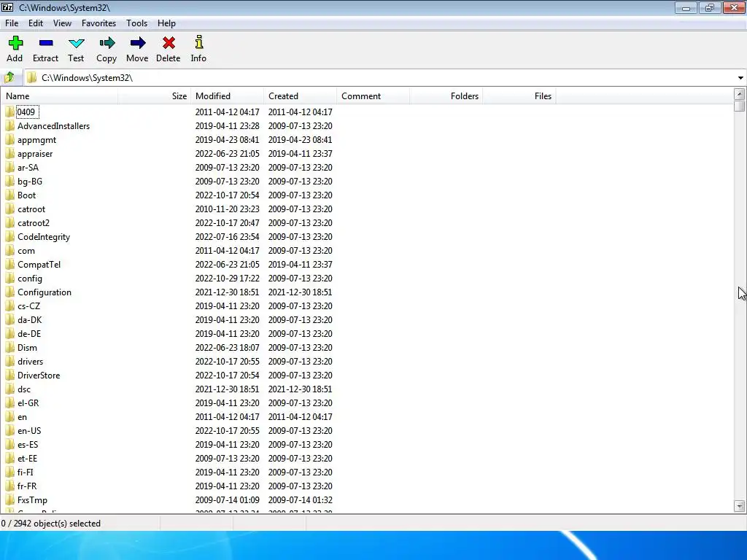The image size is (747, 560).
Task: Select the en-US folder name
Action: tap(29, 430)
